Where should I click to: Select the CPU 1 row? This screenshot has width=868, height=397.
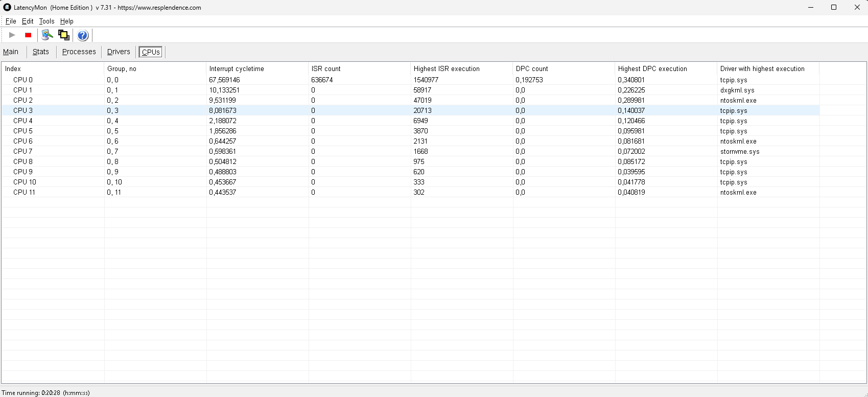pos(411,90)
